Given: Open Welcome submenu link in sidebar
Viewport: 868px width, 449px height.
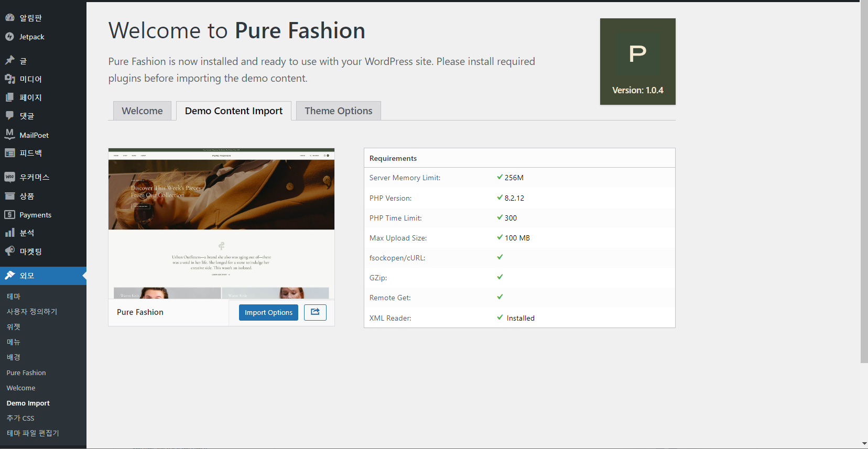Looking at the screenshot, I should 21,388.
